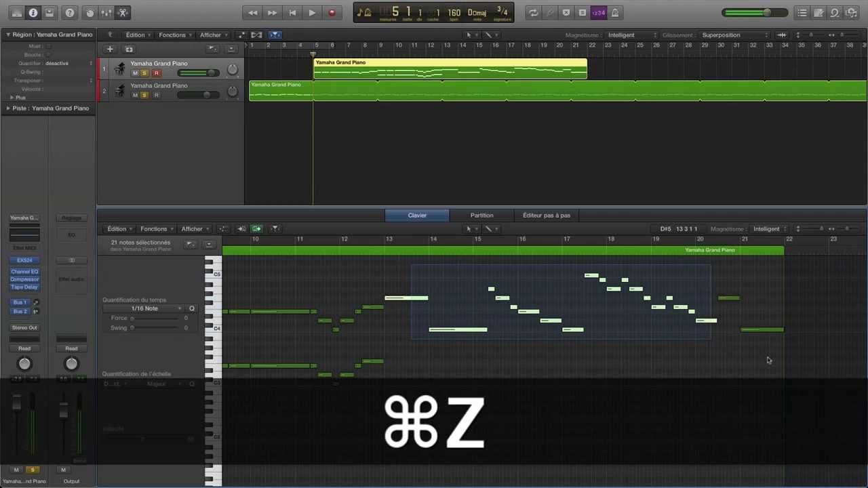The width and height of the screenshot is (868, 488).
Task: Rewind the transport
Action: 253,13
